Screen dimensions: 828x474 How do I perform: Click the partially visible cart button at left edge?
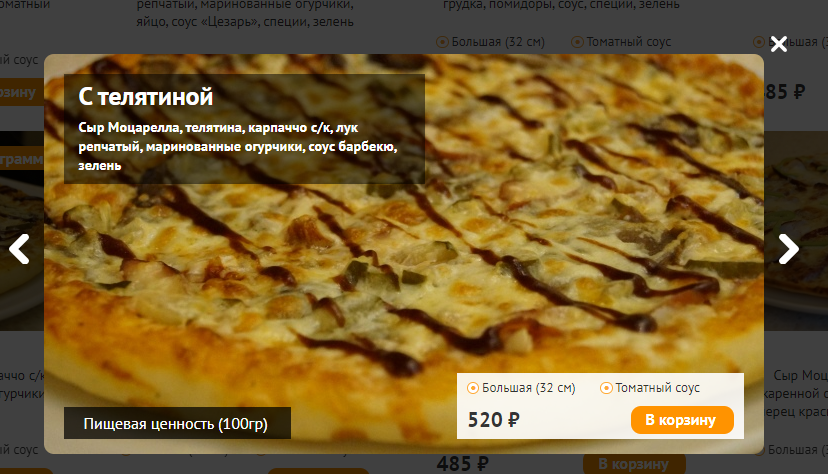click(x=21, y=92)
